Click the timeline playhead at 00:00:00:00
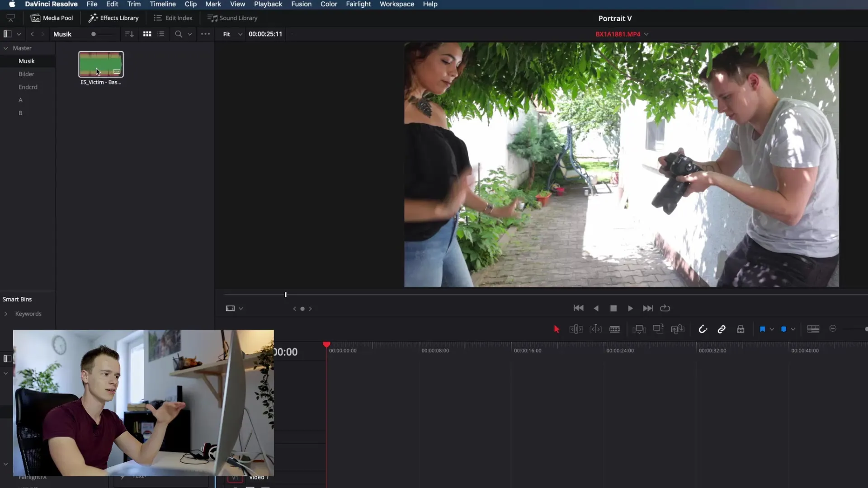This screenshot has width=868, height=488. click(326, 345)
